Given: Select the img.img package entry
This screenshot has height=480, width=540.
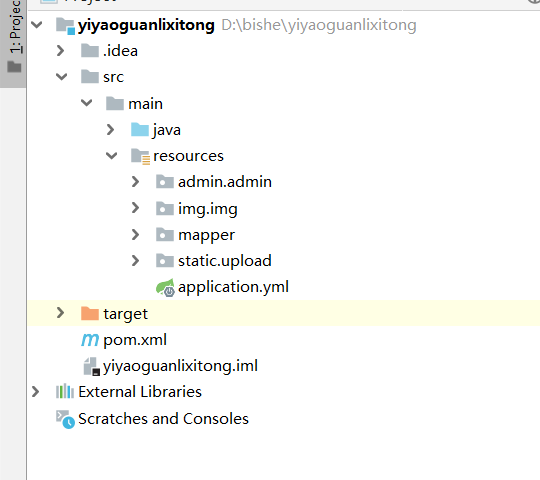Looking at the screenshot, I should (x=207, y=209).
